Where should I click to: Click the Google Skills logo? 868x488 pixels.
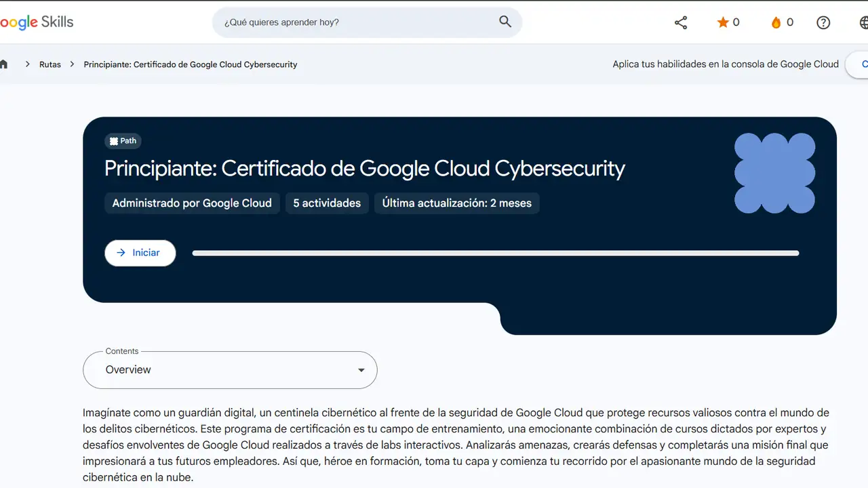[37, 22]
